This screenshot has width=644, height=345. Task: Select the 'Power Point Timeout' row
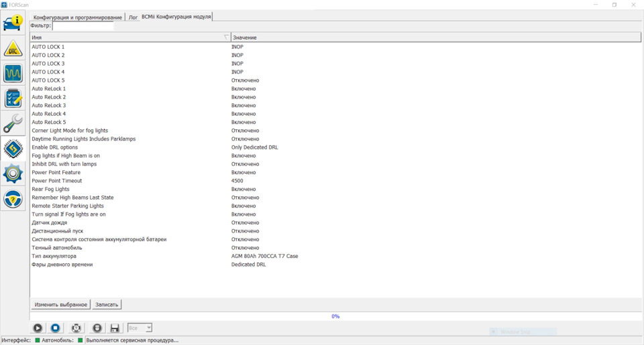335,181
